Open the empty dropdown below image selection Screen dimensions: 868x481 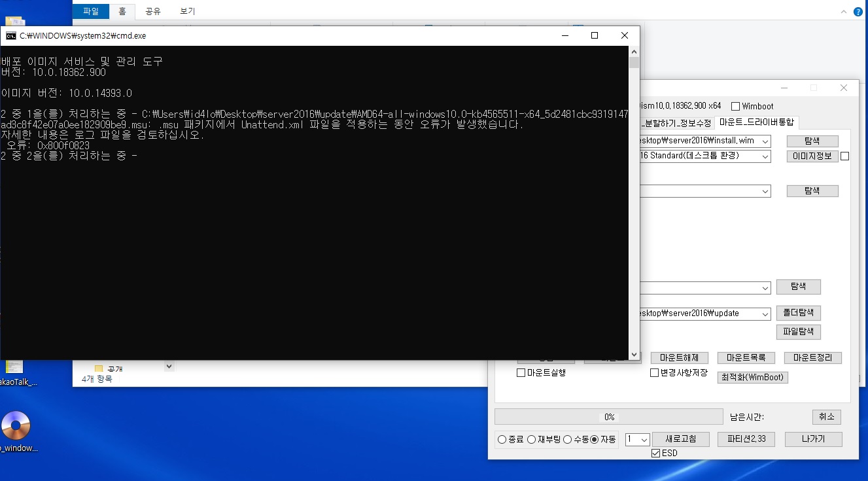tap(766, 191)
